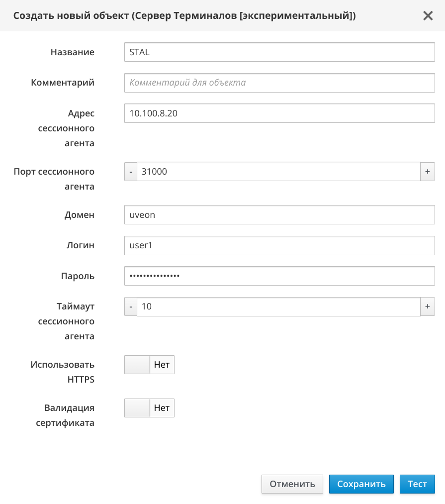The image size is (445, 504).
Task: Click the timeout field showing 10
Action: tap(278, 306)
